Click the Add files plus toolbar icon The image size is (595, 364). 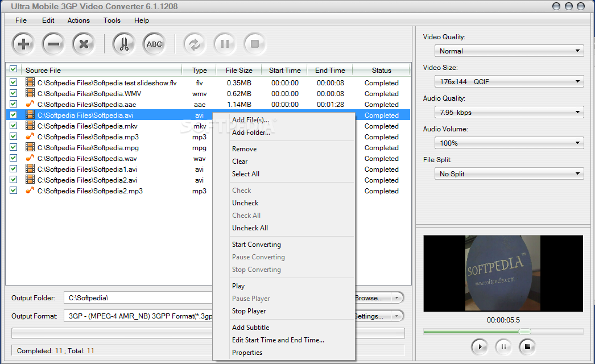click(23, 44)
